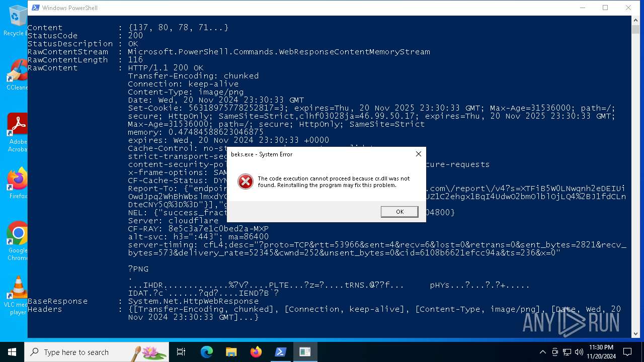The image size is (644, 362).
Task: Click the PowerShell scrollbar down arrow
Action: tap(635, 333)
